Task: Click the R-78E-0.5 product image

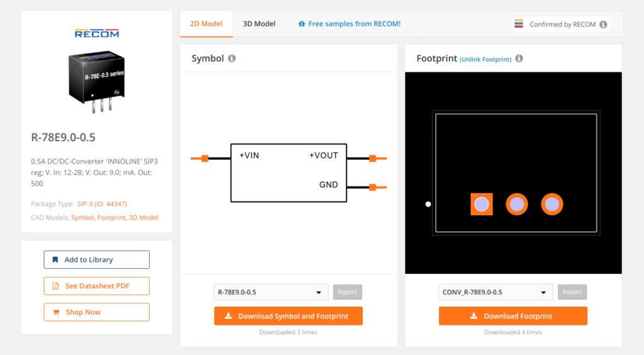Action: (x=97, y=81)
